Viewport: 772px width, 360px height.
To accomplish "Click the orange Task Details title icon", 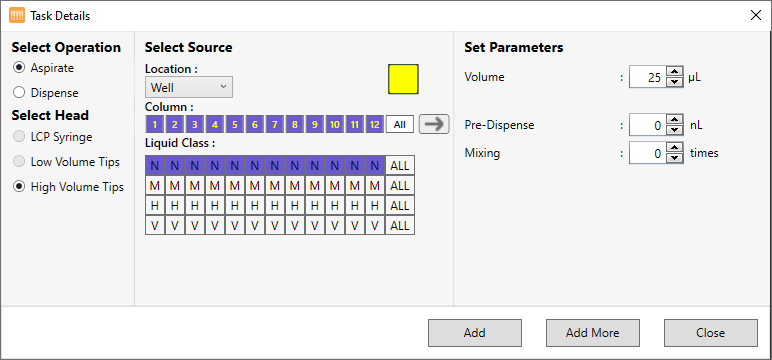I will click(x=17, y=16).
